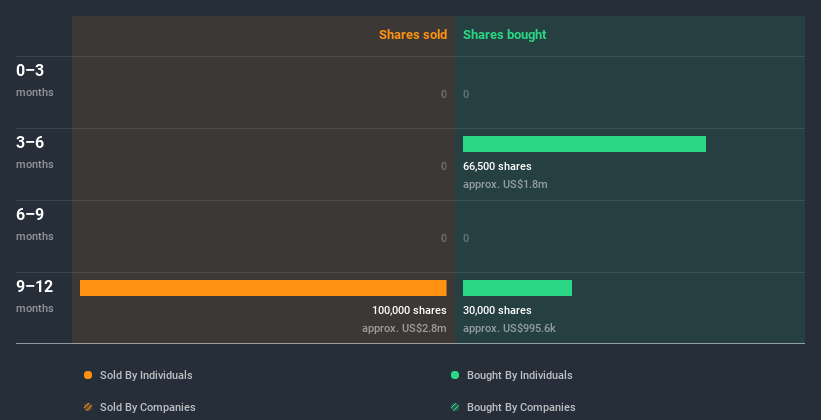The image size is (821, 420).
Task: Select the Bought By Individuals legend label
Action: point(519,375)
